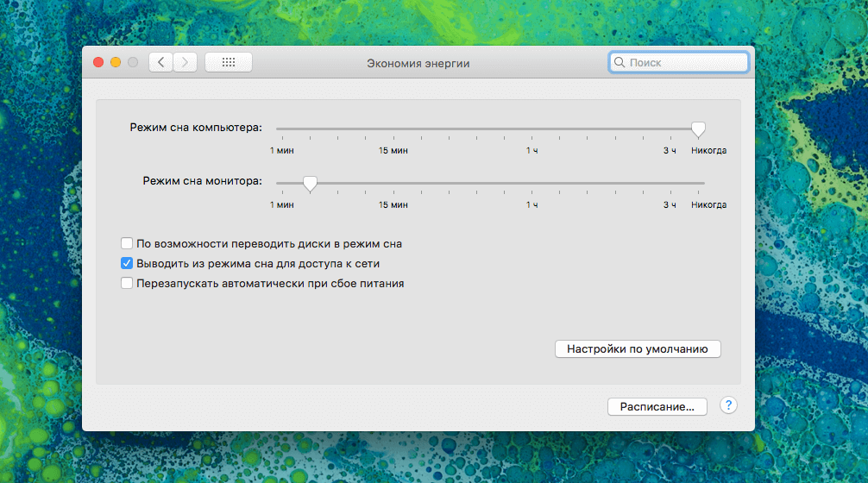
Task: Click the computer sleep slider handle
Action: pyautogui.click(x=698, y=129)
